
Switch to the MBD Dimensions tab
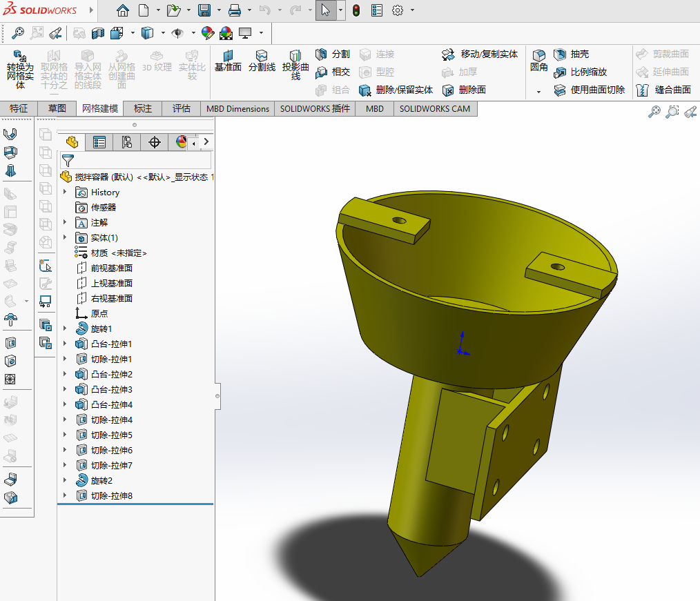(237, 108)
